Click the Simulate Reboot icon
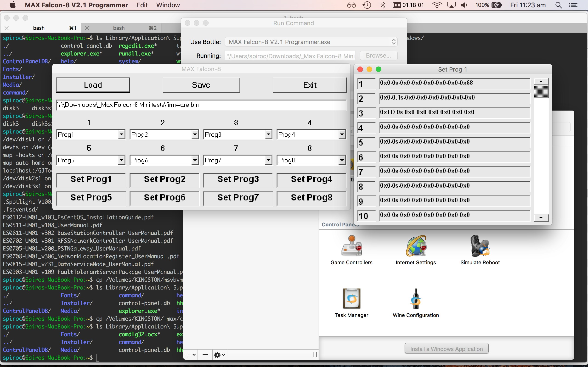The image size is (588, 367). click(x=480, y=246)
